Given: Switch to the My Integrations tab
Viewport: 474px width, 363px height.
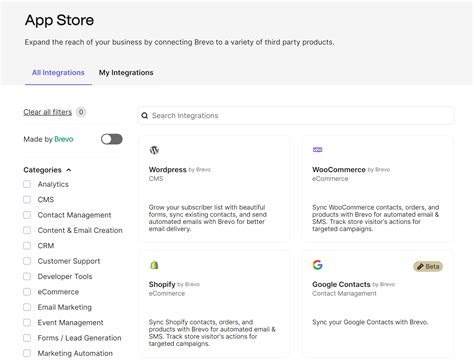Looking at the screenshot, I should coord(126,73).
